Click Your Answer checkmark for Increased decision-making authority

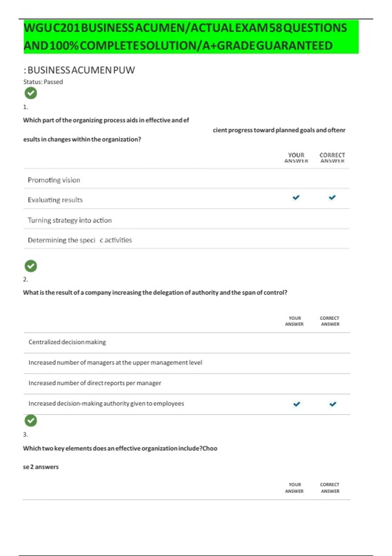point(297,404)
